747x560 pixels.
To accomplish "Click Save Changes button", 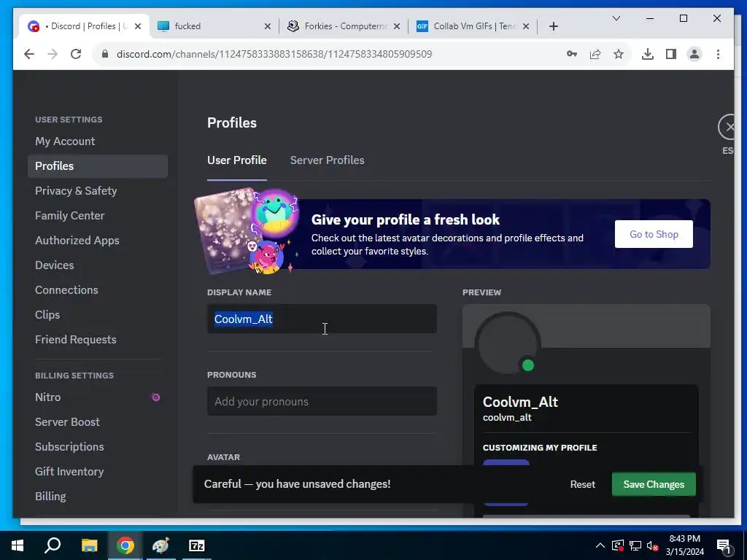I will point(654,484).
